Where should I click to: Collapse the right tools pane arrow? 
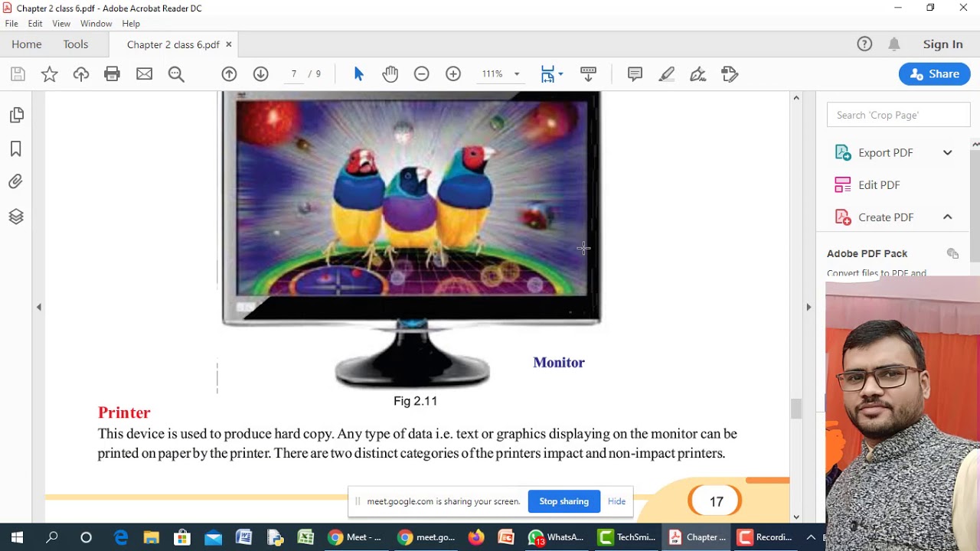coord(808,307)
